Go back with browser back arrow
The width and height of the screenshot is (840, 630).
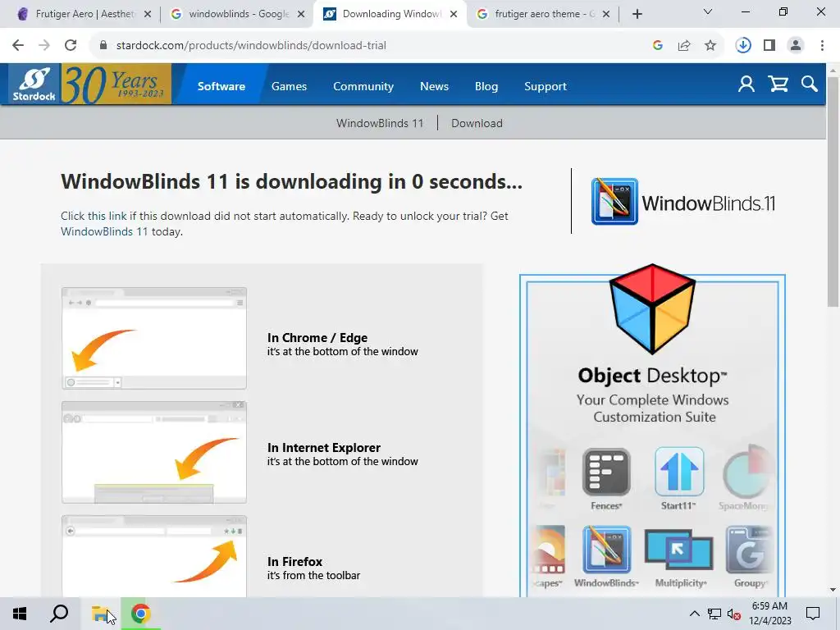pos(18,45)
